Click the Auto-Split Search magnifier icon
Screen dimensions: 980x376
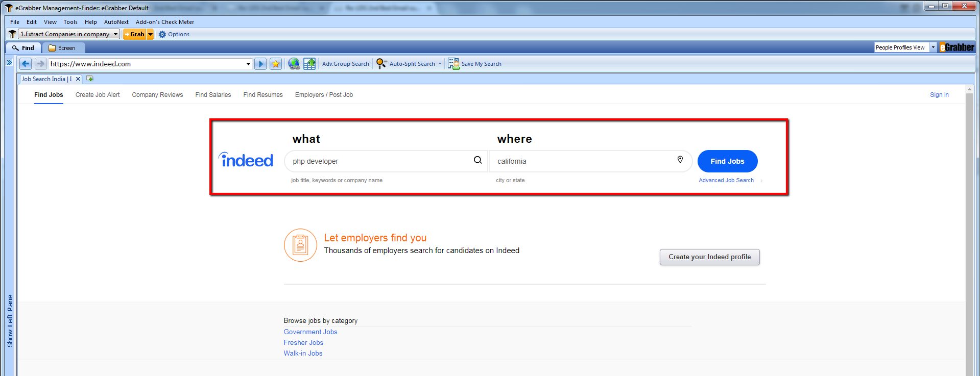[x=381, y=64]
